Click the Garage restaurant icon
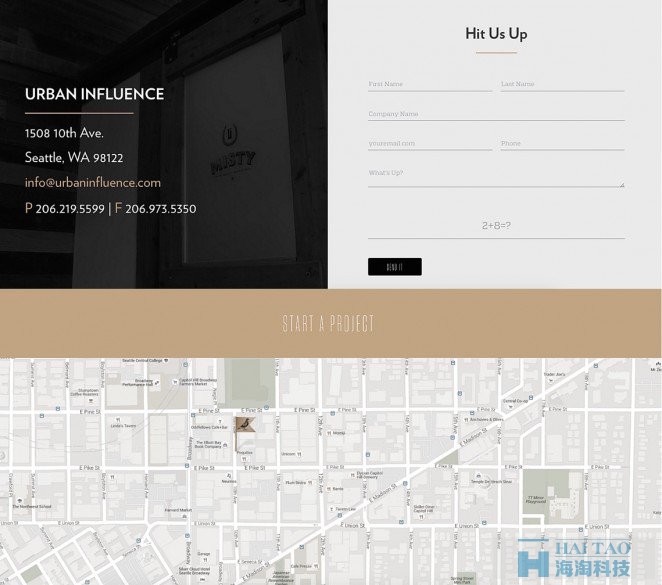The height and width of the screenshot is (585, 662). point(205,560)
